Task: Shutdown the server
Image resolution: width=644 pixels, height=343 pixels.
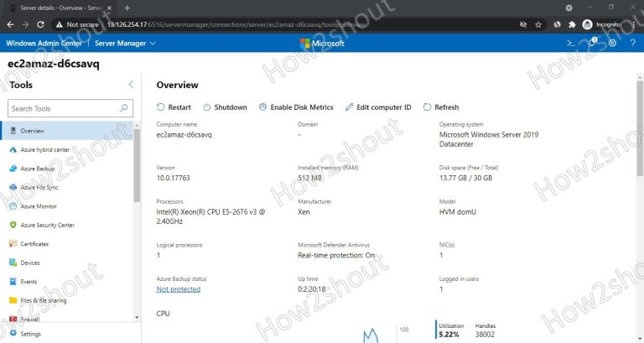Action: (x=225, y=107)
